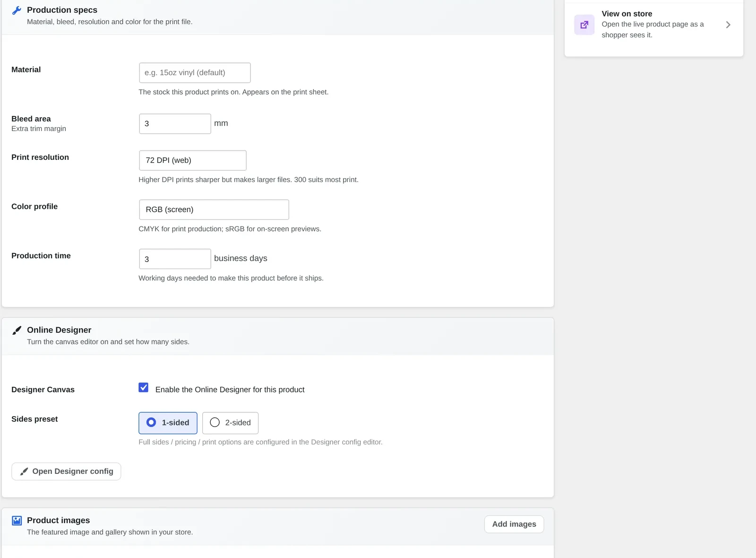This screenshot has height=558, width=756.
Task: Select the 2-sided sides preset
Action: 230,423
